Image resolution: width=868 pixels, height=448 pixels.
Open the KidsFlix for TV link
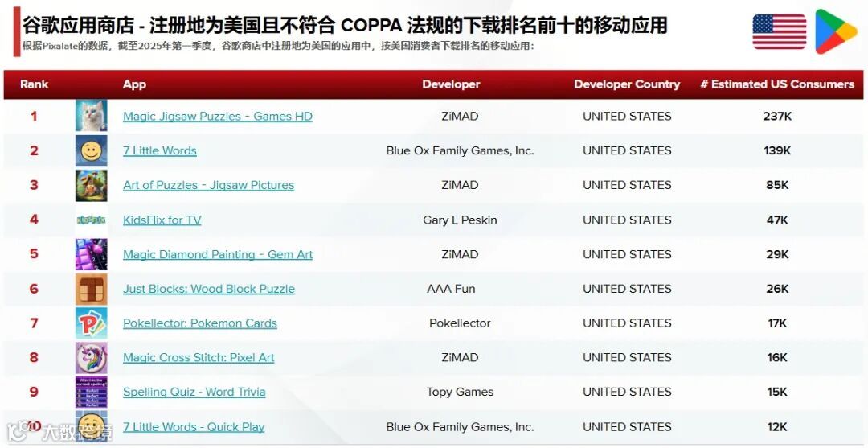tap(162, 220)
